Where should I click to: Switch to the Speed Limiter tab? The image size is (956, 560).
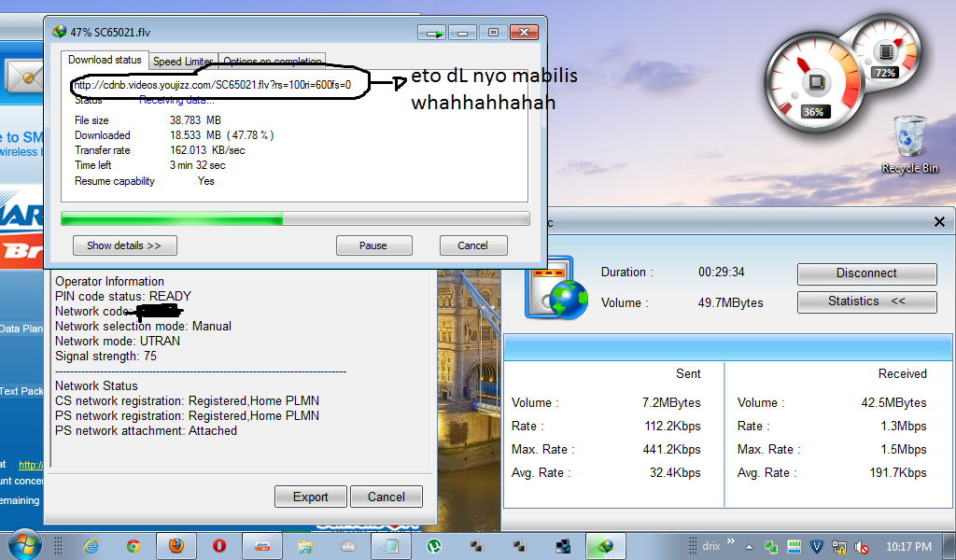(x=182, y=62)
